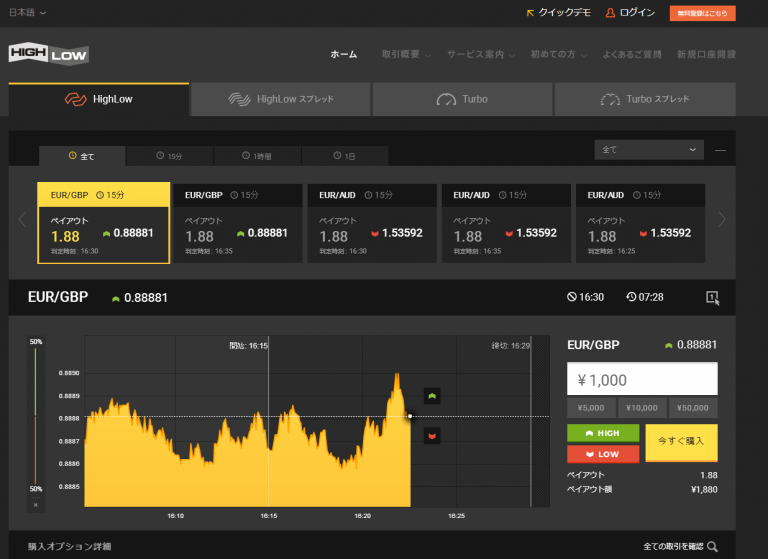Click the magnifier search icon at bottom
The width and height of the screenshot is (768, 559).
[713, 547]
